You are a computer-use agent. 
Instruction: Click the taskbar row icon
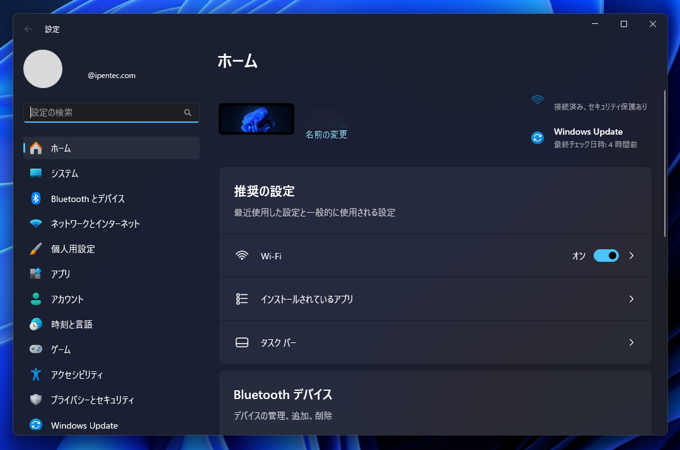[x=242, y=342]
